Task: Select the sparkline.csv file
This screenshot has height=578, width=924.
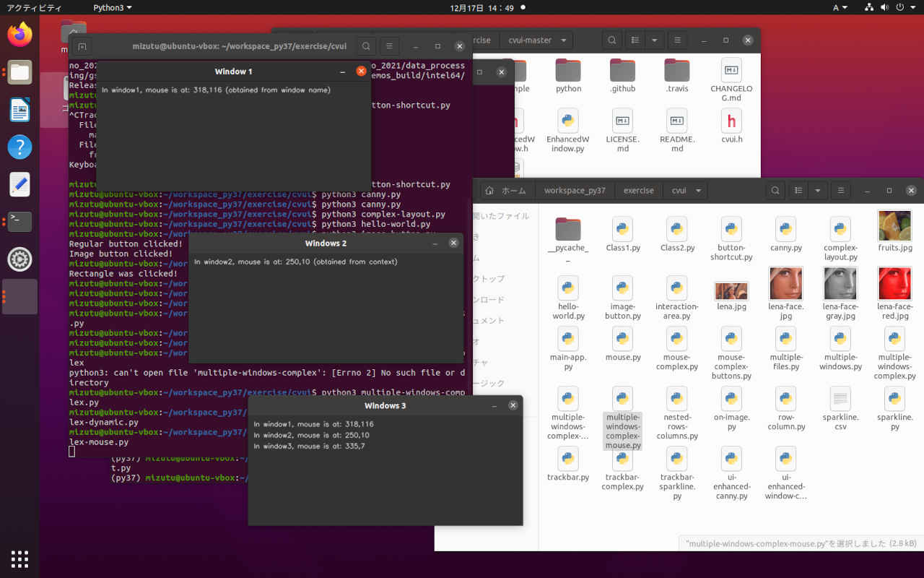Action: click(840, 409)
